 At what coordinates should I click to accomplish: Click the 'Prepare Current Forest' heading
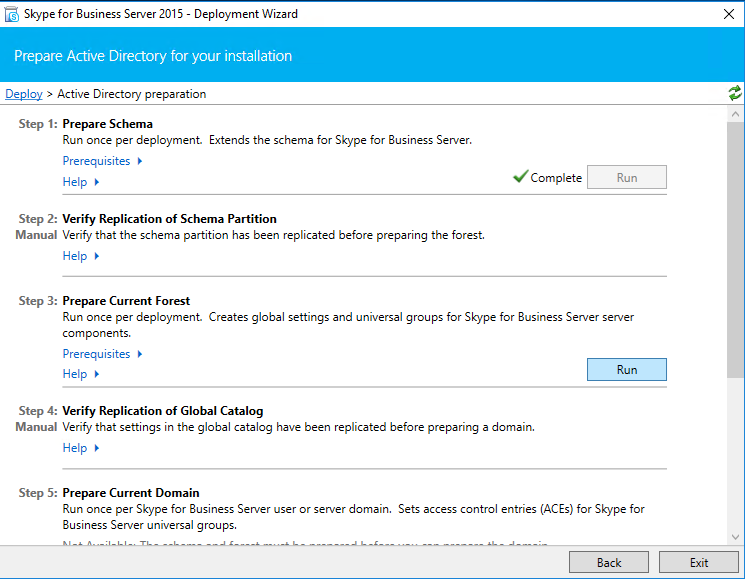(126, 301)
